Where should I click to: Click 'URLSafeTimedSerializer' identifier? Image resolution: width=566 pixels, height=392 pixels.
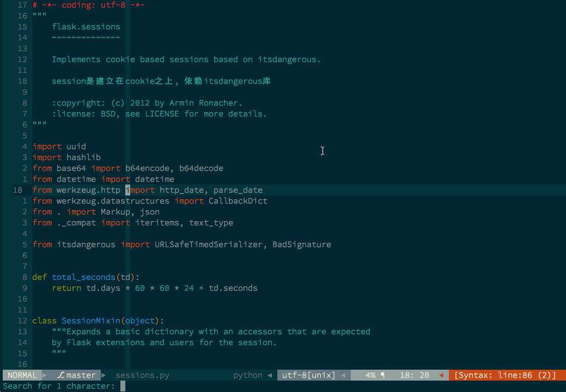208,244
